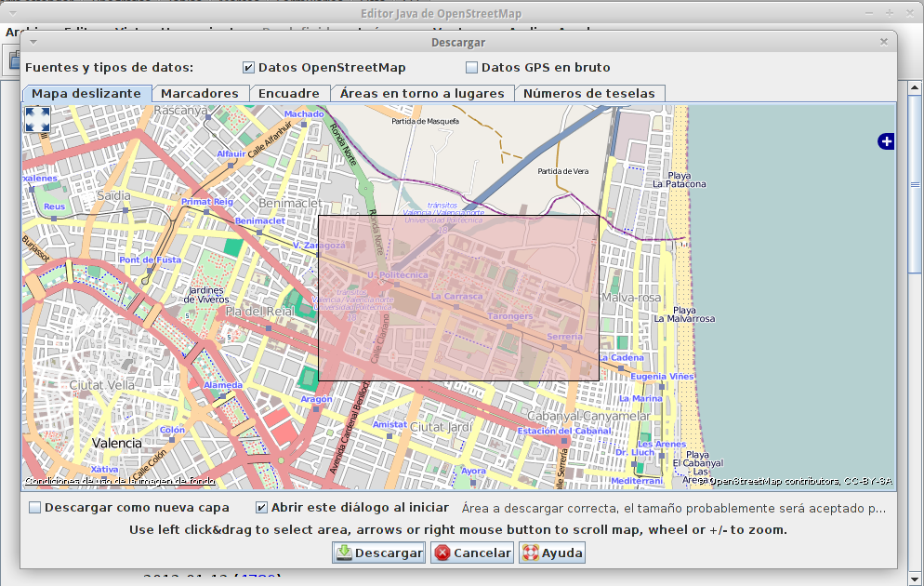Enable Datos GPS en bruto checkbox
924x586 pixels.
point(471,68)
